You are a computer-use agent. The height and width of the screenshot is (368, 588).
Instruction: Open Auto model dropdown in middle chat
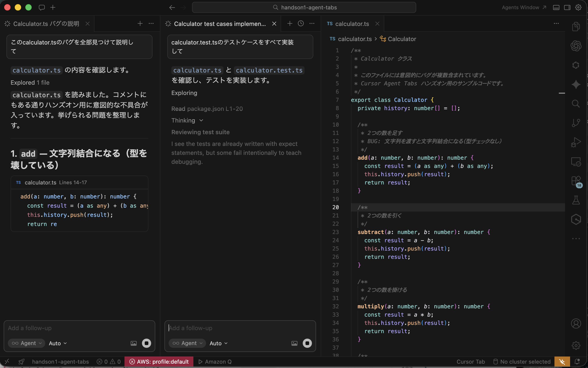(218, 343)
